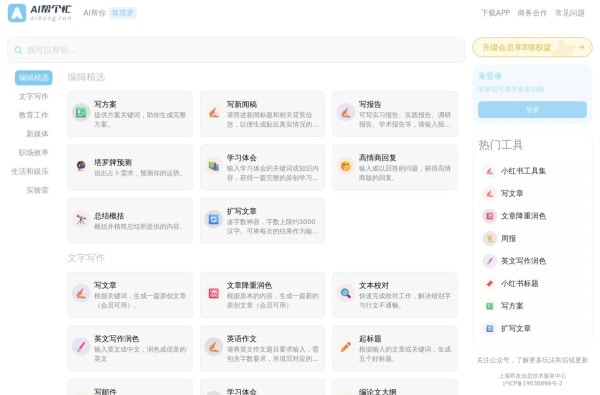Click the arrow on the upgrade membership banner
600x395 pixels.
point(581,47)
